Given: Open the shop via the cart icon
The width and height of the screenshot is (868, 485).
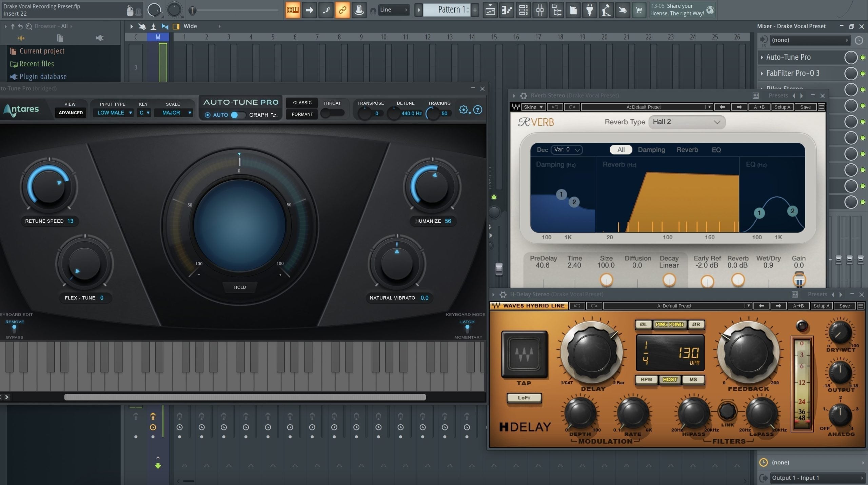Looking at the screenshot, I should 639,10.
